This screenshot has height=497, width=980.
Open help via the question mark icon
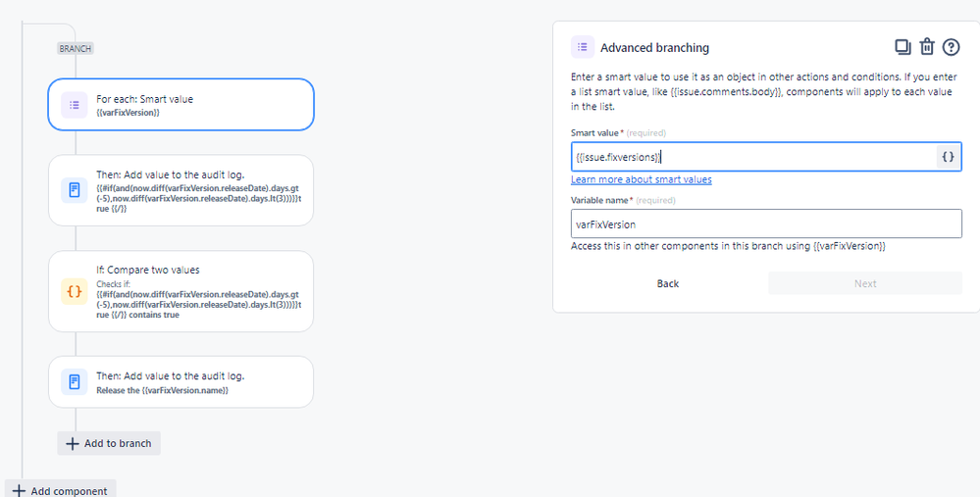click(x=951, y=47)
